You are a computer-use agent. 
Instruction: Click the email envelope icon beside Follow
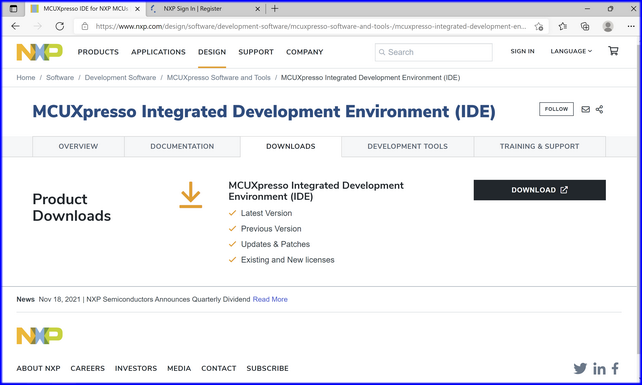(585, 109)
